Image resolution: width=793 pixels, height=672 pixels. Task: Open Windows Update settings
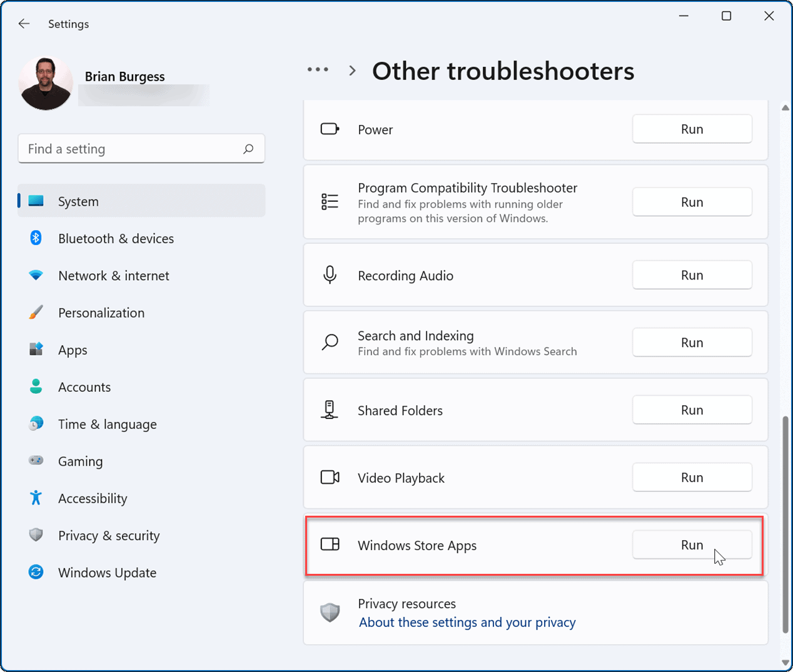coord(141,572)
